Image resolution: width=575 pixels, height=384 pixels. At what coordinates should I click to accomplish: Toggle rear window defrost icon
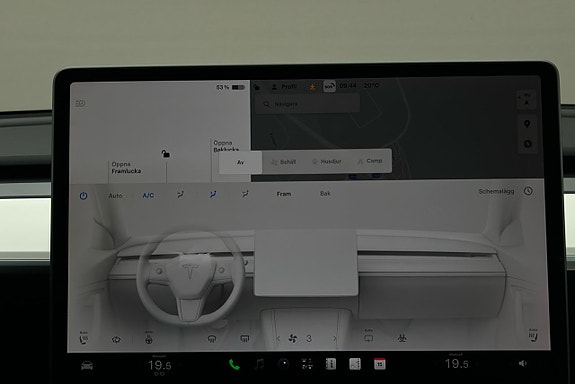245,339
